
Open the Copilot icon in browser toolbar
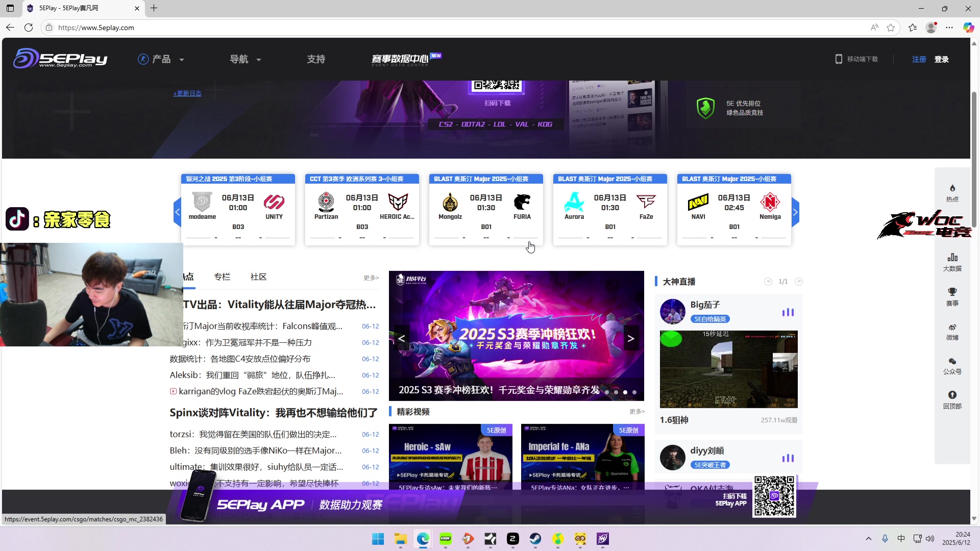click(968, 28)
